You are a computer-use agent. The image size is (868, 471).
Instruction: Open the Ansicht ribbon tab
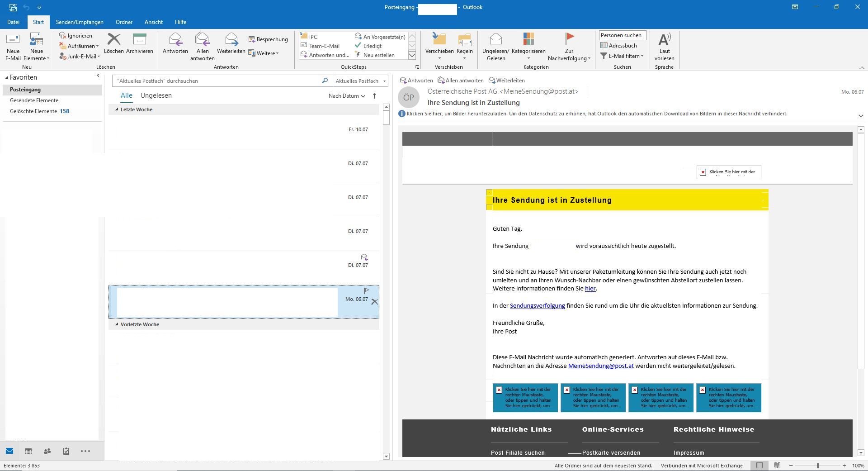tap(154, 22)
